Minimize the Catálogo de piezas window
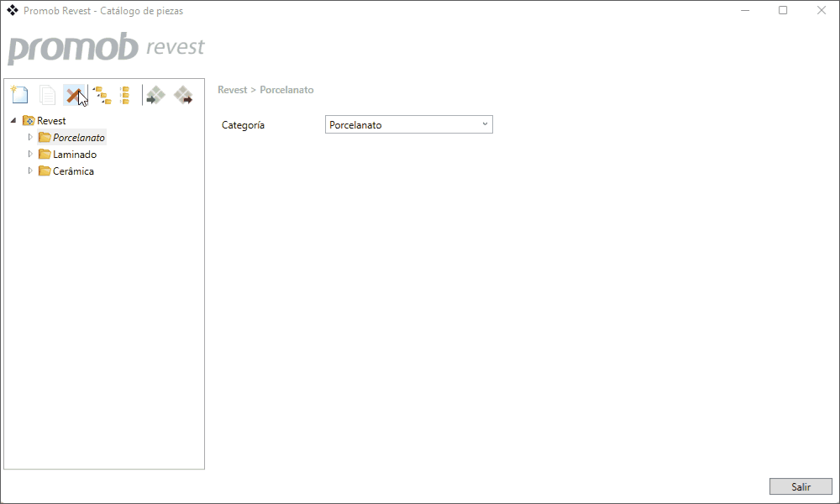The height and width of the screenshot is (504, 840). pos(744,10)
